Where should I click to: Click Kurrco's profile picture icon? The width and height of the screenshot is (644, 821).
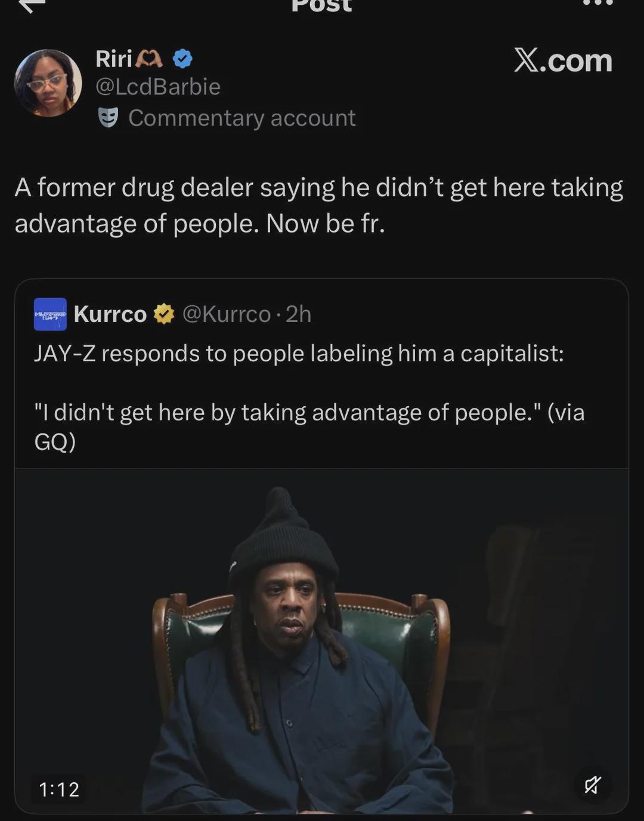(49, 314)
